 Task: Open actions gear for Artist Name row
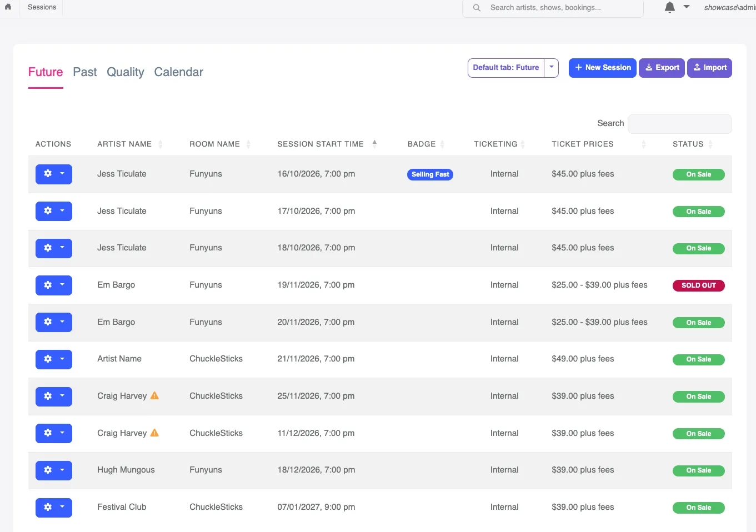(x=54, y=359)
